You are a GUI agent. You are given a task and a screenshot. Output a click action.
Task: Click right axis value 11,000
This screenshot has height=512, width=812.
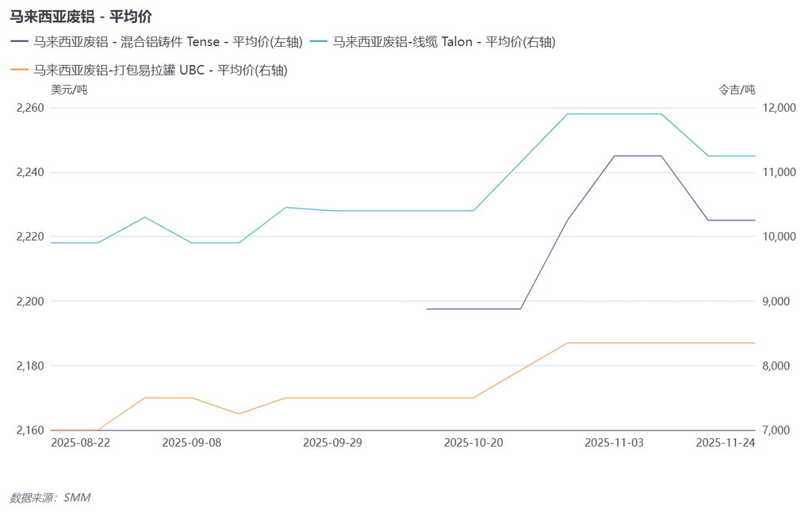pos(779,173)
